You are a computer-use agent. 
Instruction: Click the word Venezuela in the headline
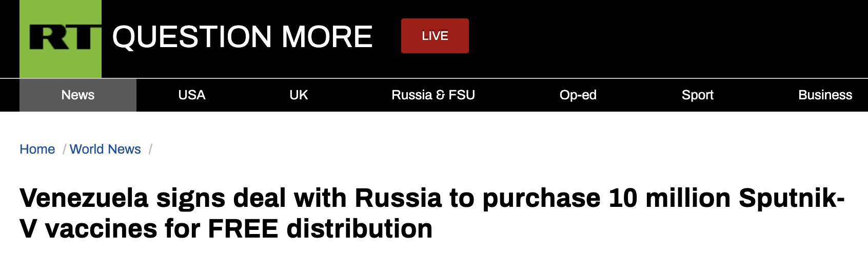(84, 198)
